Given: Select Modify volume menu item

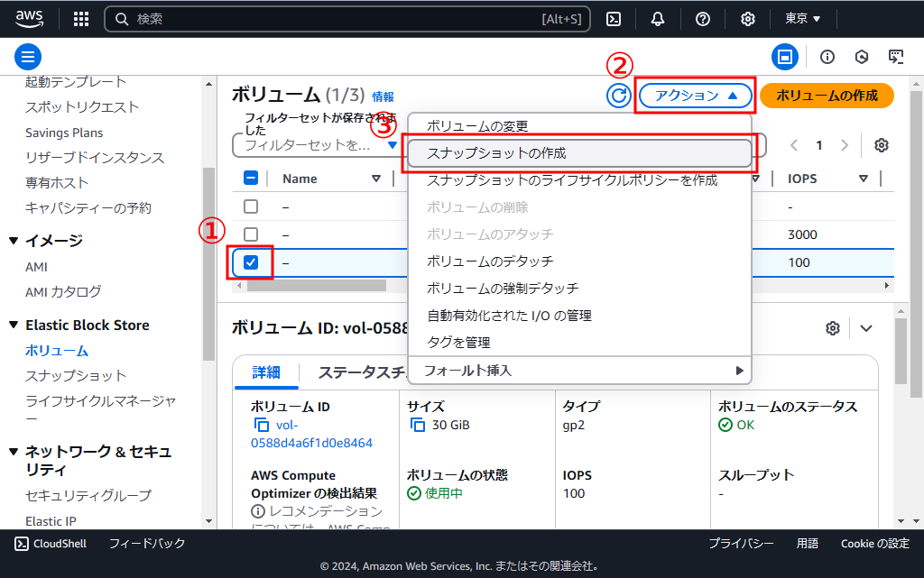Looking at the screenshot, I should coord(580,126).
